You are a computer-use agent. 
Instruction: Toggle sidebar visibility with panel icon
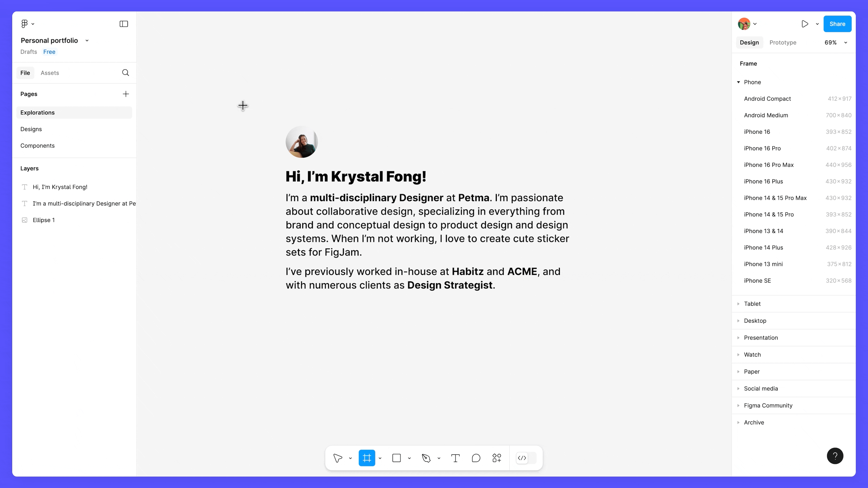coord(124,24)
